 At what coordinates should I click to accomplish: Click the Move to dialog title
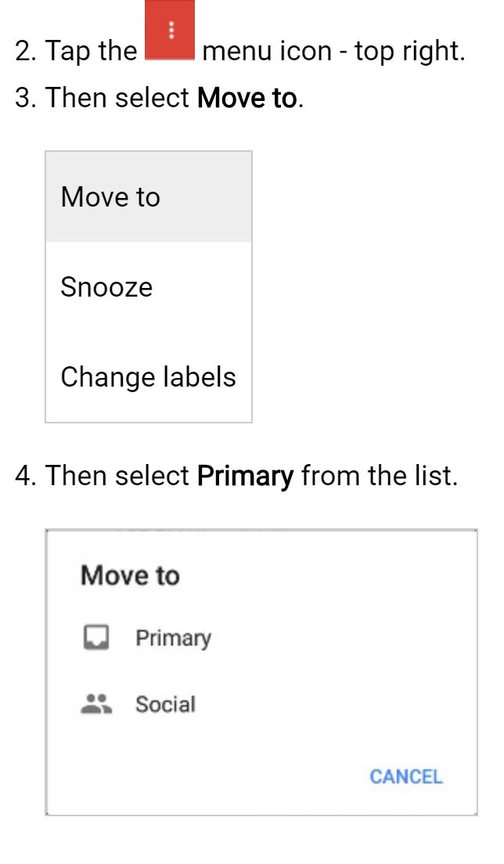(130, 575)
